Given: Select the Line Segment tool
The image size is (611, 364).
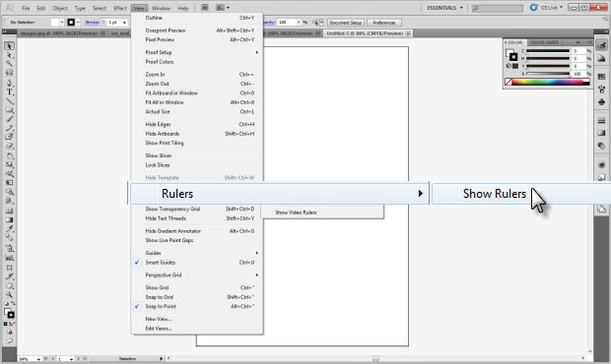Looking at the screenshot, I should (9, 101).
